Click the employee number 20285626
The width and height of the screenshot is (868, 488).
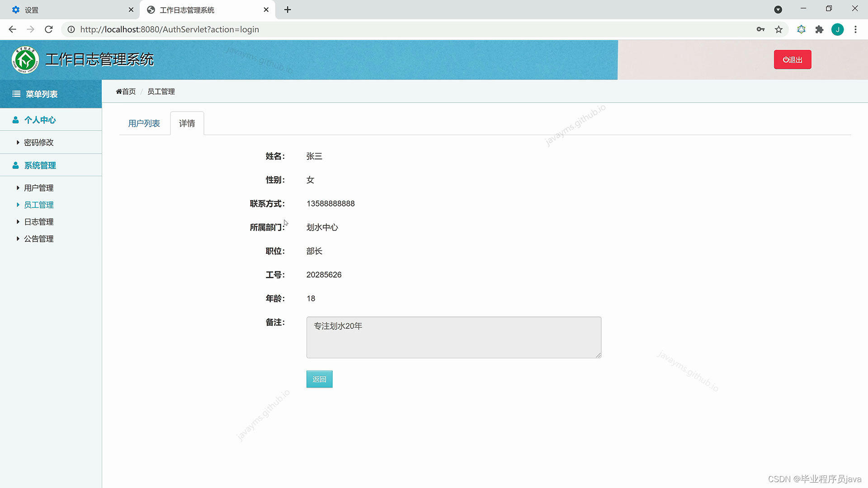[x=324, y=275]
